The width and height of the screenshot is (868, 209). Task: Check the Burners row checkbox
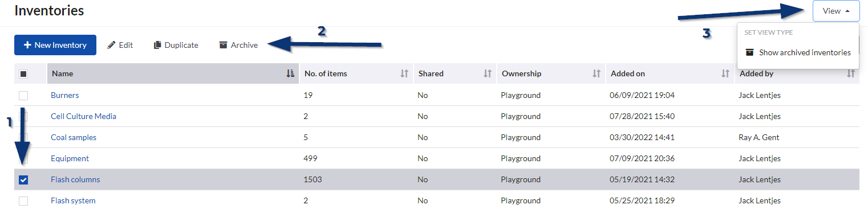coord(23,95)
